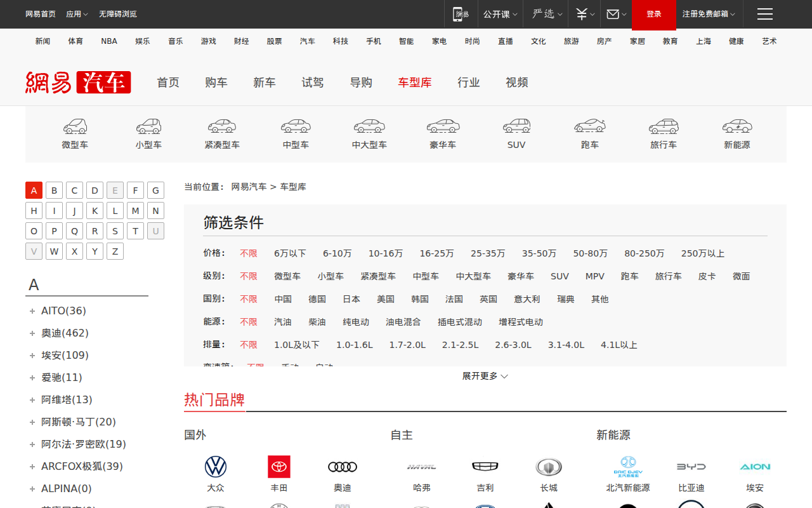812x508 pixels.
Task: Go to the 导购 nav tab
Action: 361,83
